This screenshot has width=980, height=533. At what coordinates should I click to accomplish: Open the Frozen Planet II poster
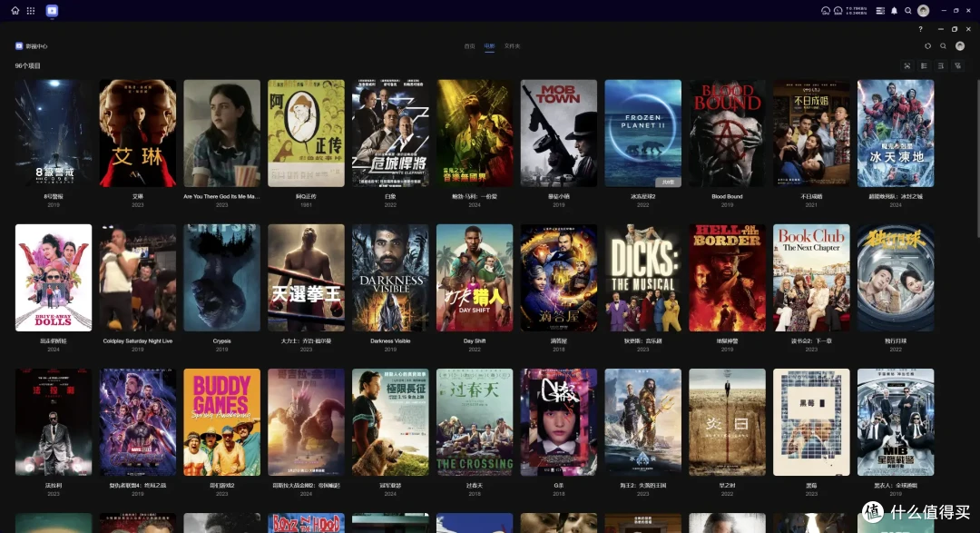pos(643,133)
